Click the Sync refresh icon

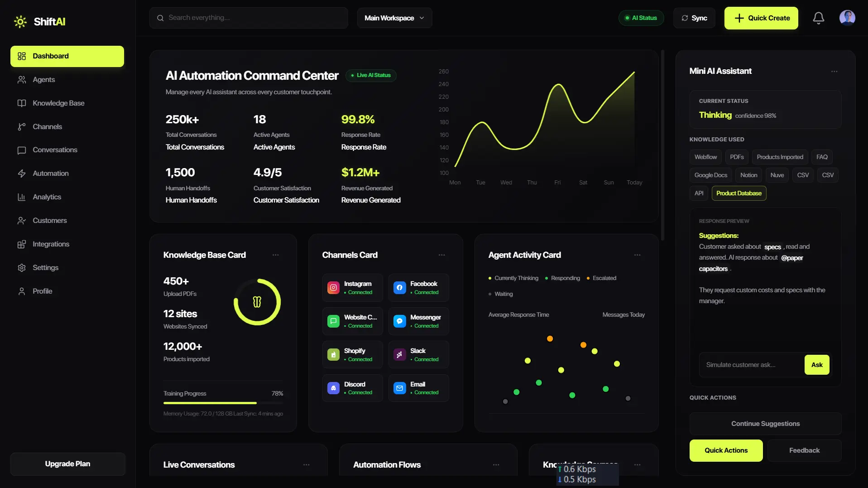pyautogui.click(x=685, y=18)
